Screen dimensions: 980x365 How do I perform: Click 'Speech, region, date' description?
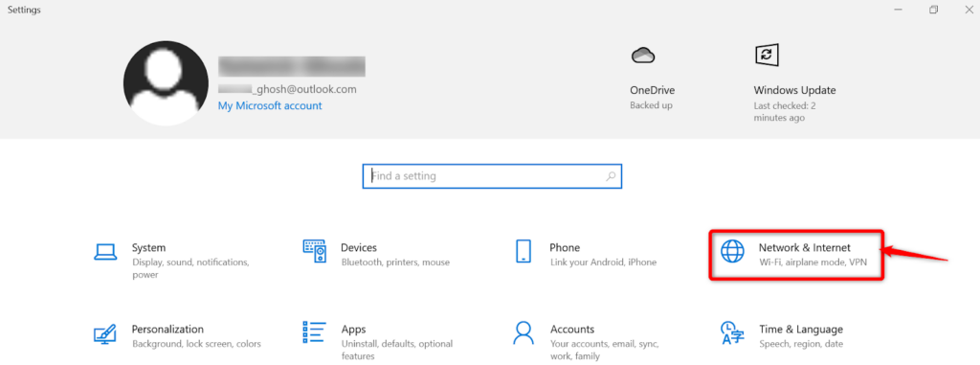801,344
